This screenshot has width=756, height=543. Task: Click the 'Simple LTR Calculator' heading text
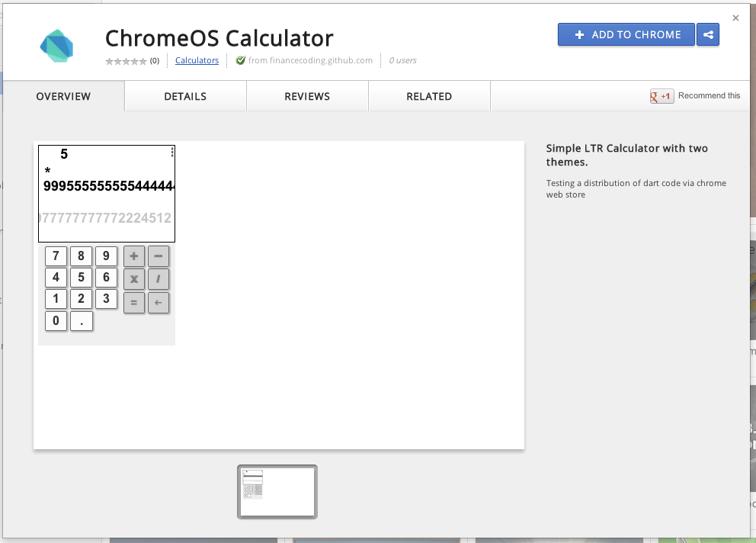(626, 155)
